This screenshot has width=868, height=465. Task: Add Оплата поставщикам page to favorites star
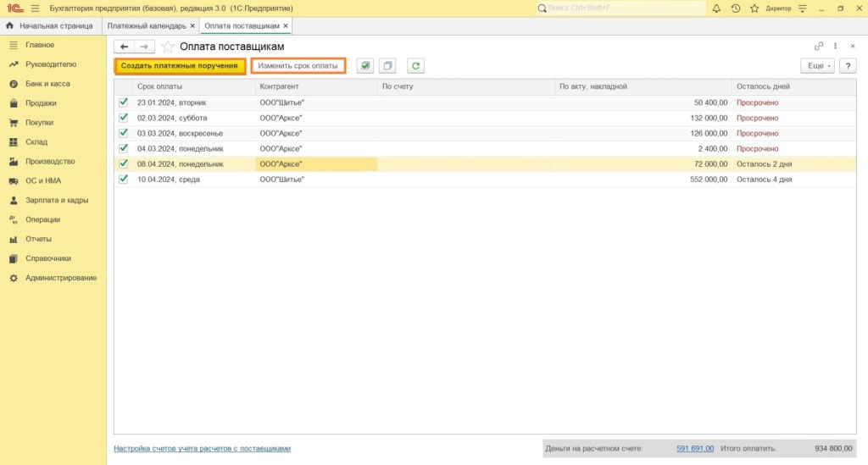168,47
